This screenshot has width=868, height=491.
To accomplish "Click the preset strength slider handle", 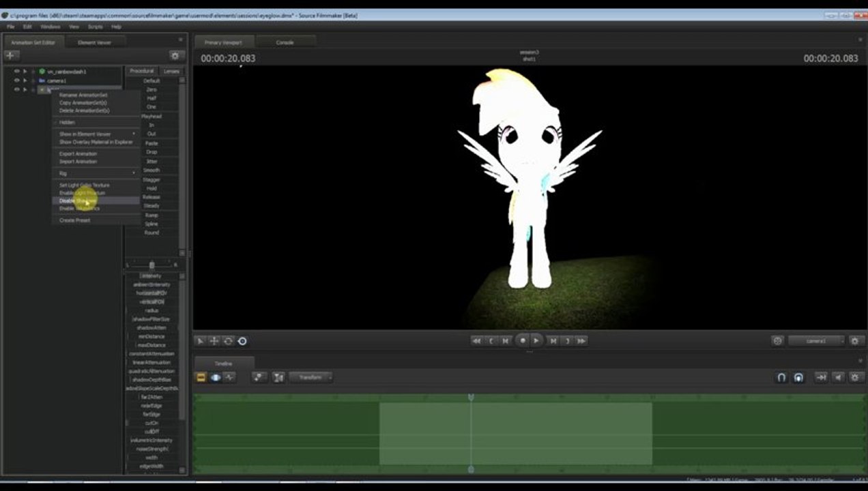I will tap(151, 265).
